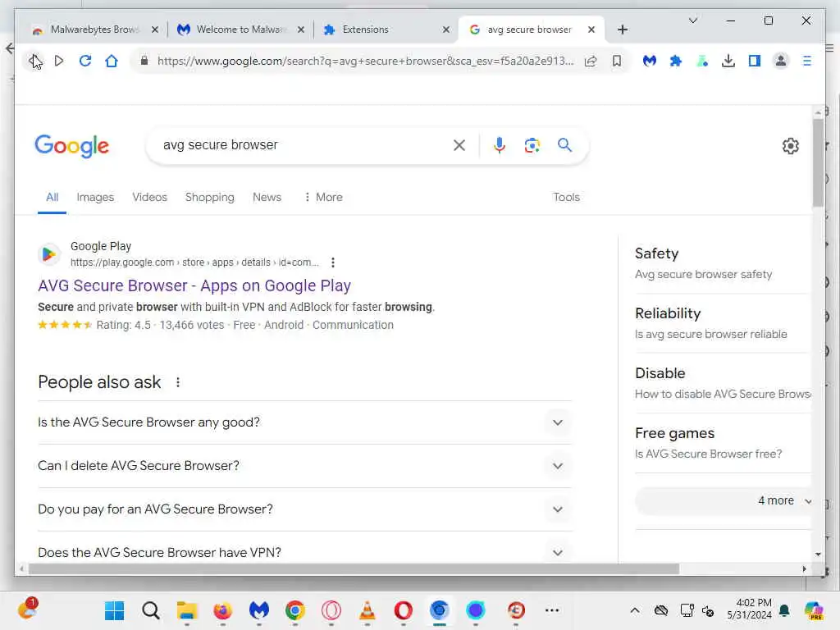Clear the Google search box

[459, 145]
